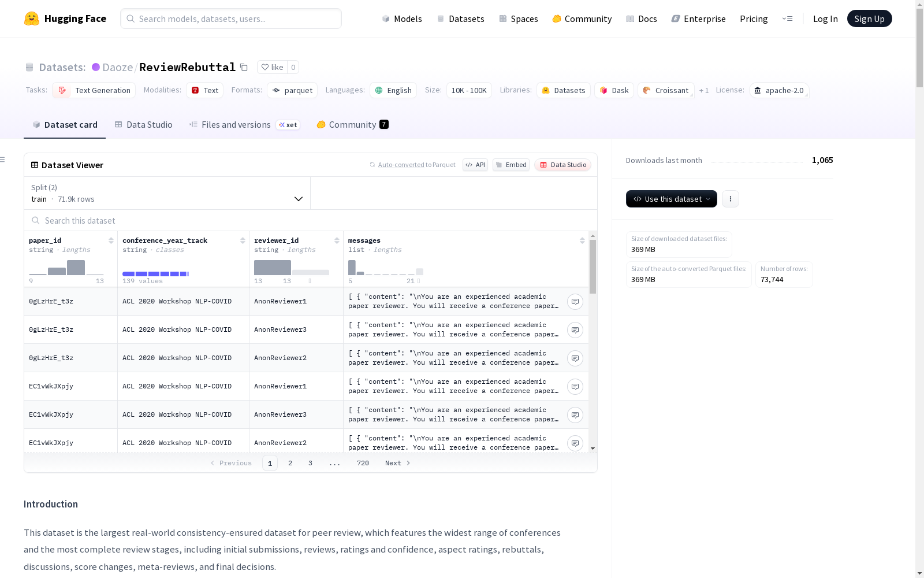Copy the dataset name with the copy icon

(244, 67)
